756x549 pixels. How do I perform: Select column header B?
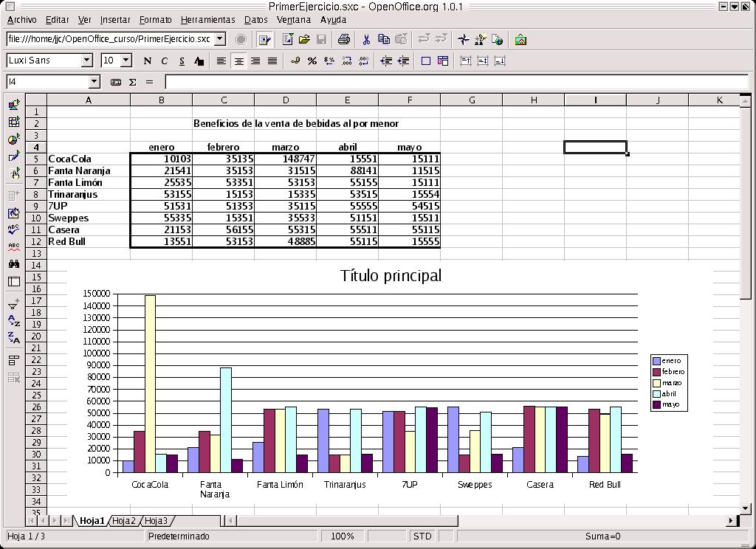click(x=162, y=100)
